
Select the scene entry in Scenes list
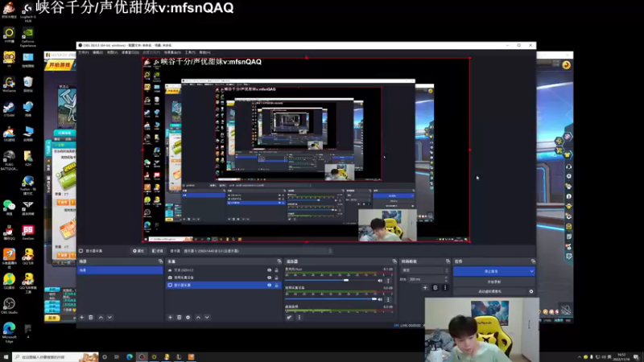point(120,270)
